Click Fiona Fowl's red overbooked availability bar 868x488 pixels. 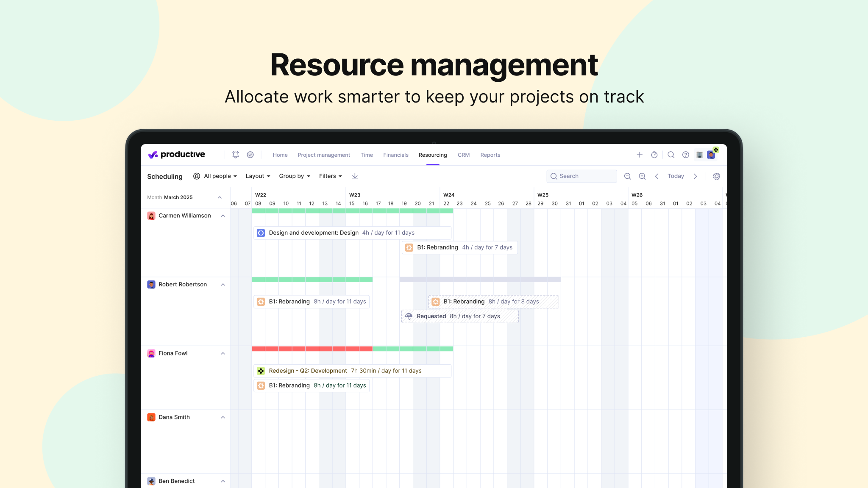point(312,349)
